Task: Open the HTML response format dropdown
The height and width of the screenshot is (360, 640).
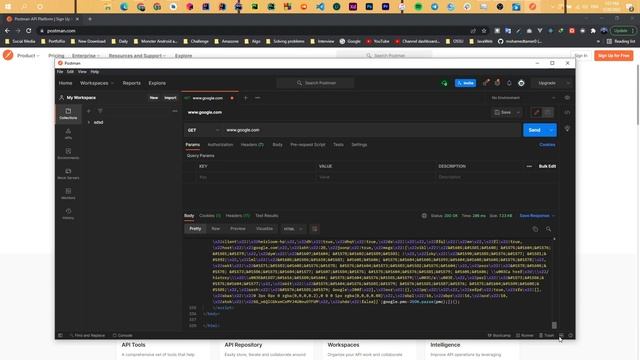Action: click(x=293, y=229)
